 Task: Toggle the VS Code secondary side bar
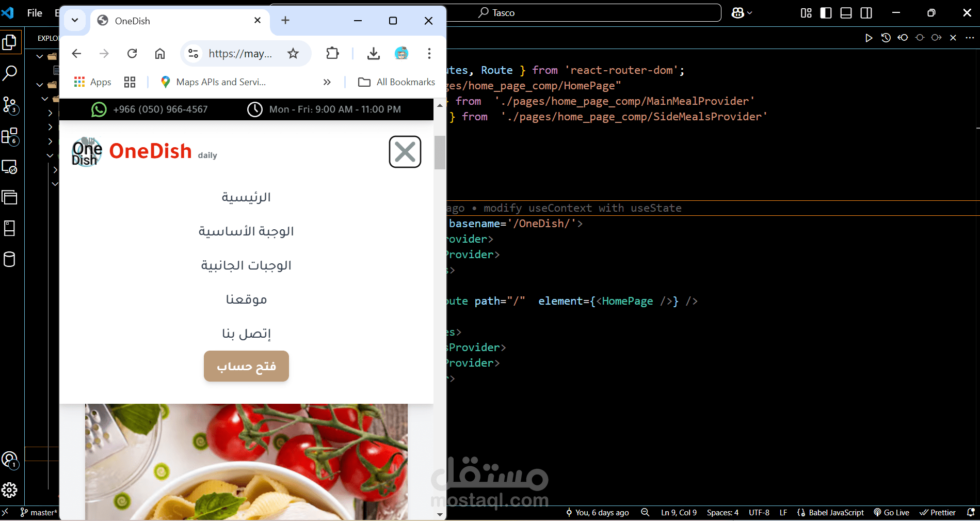coord(866,13)
